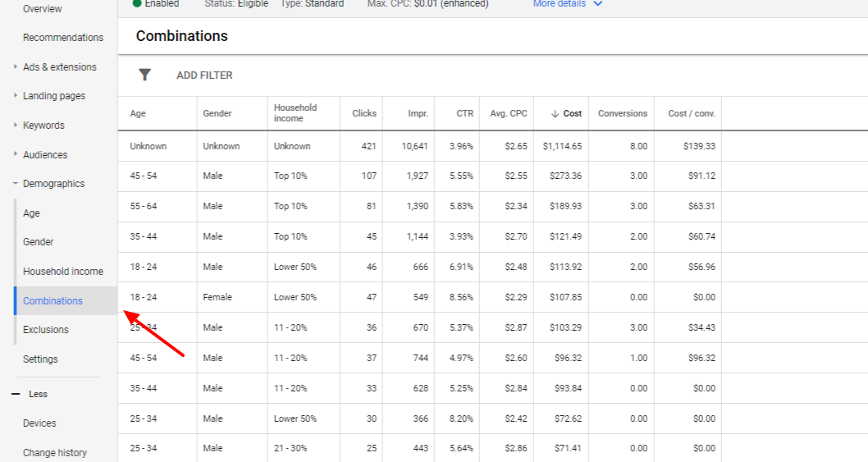This screenshot has height=462, width=868.
Task: Click the Avg. CPC column header
Action: (509, 113)
